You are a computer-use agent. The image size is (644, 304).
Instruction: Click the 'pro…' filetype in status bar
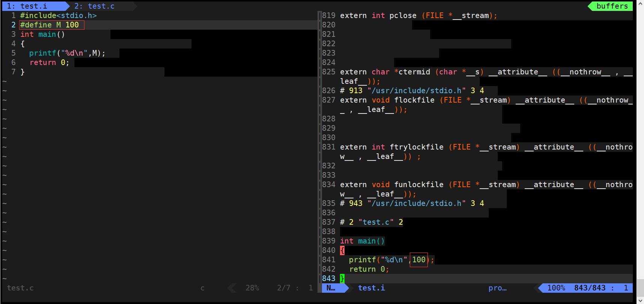pyautogui.click(x=498, y=288)
